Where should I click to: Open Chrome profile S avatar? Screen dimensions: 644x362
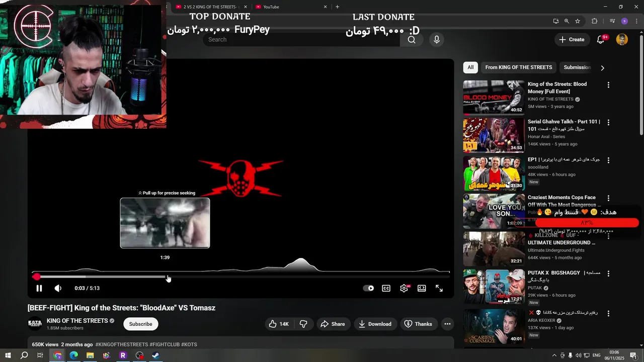(x=624, y=21)
